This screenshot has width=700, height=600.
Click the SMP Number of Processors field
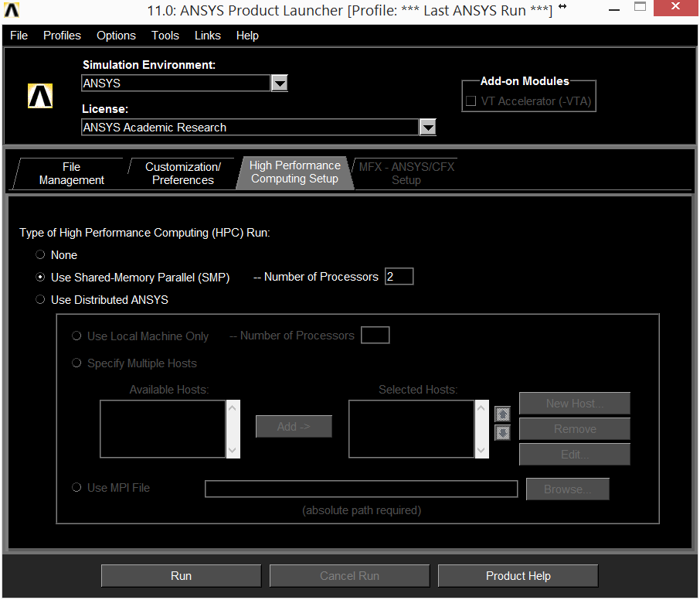pos(399,277)
